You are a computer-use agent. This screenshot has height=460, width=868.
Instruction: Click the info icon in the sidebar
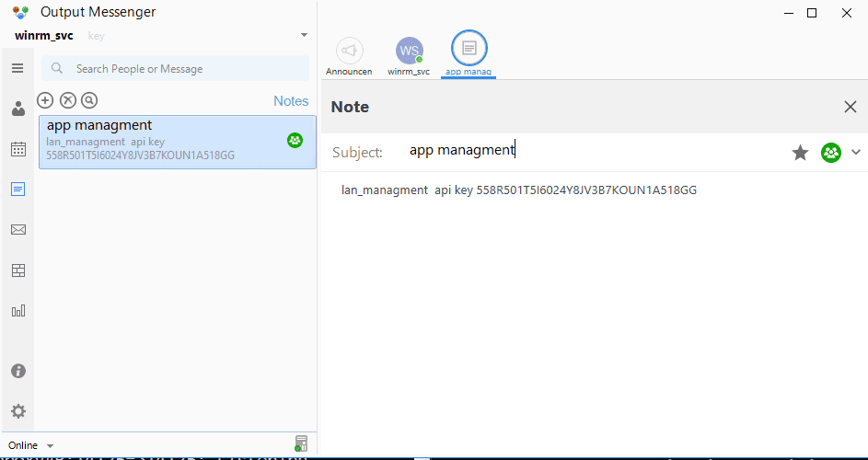pyautogui.click(x=17, y=371)
